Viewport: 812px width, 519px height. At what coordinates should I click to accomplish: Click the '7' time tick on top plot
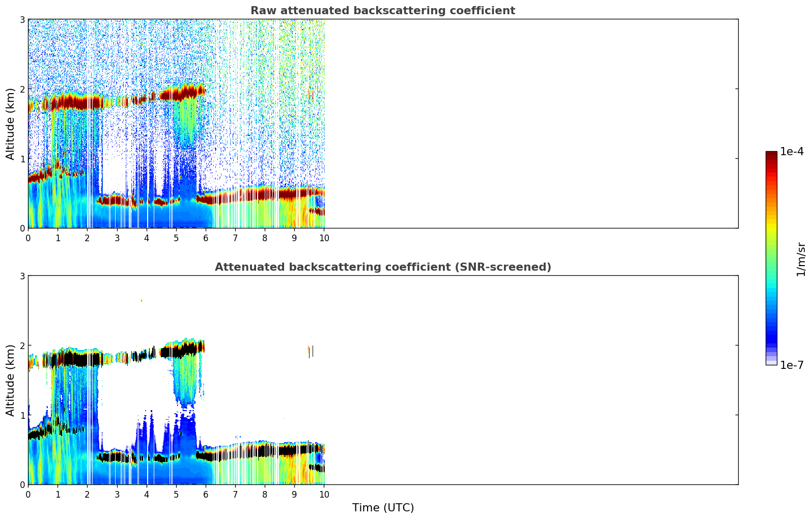(x=235, y=238)
